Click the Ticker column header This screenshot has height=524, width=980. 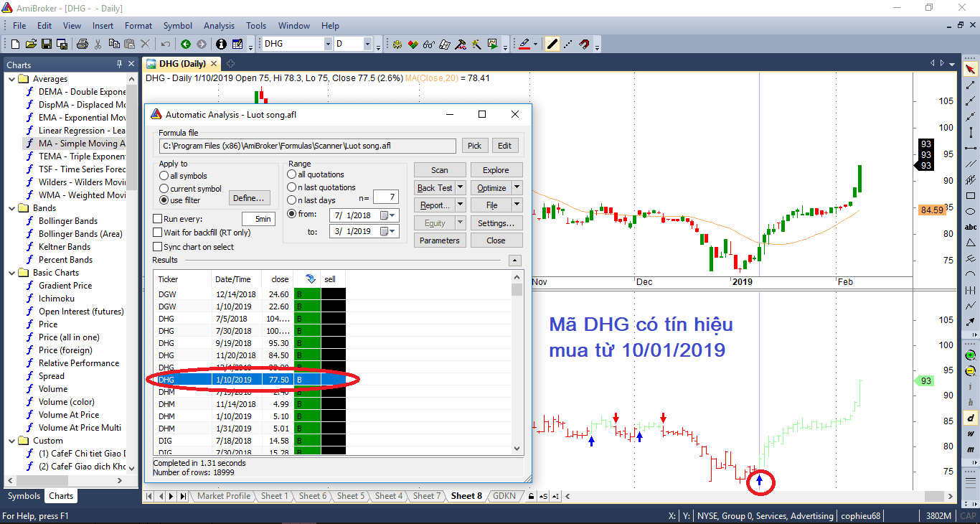182,279
